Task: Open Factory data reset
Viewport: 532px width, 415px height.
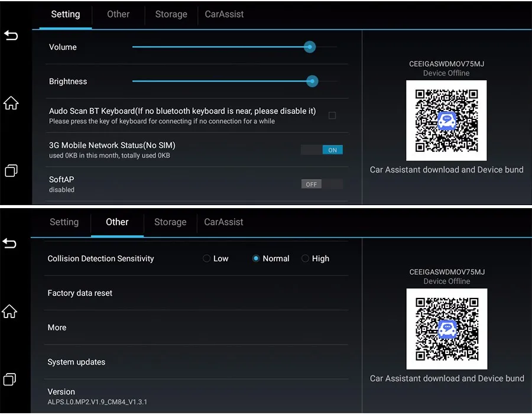Action: pyautogui.click(x=80, y=293)
